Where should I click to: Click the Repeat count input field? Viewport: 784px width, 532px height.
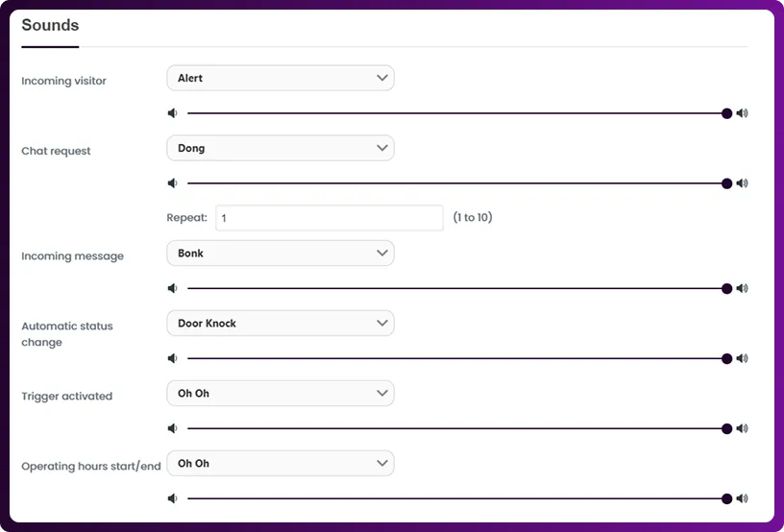click(x=329, y=218)
